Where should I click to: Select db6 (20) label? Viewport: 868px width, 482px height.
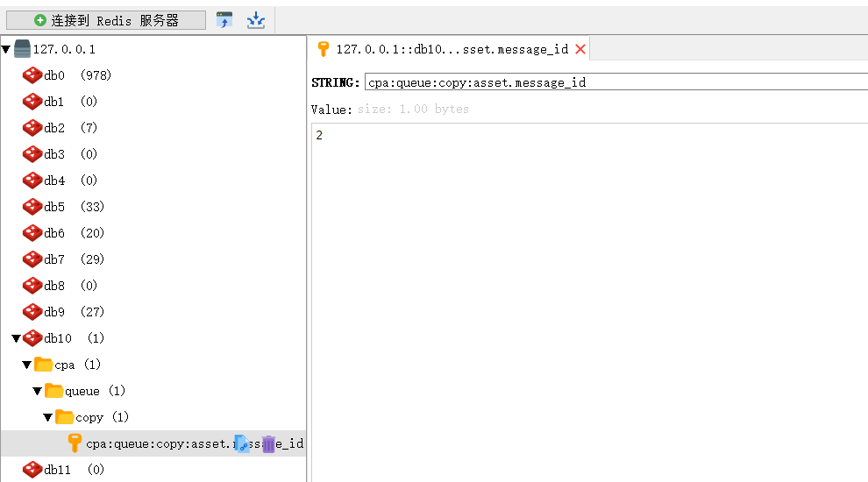click(x=75, y=233)
